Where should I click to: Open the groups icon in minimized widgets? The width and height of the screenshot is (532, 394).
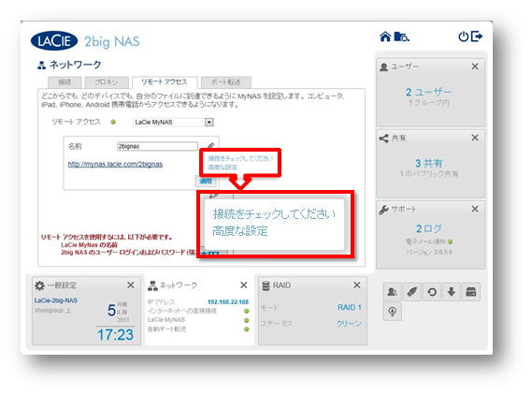tap(392, 292)
